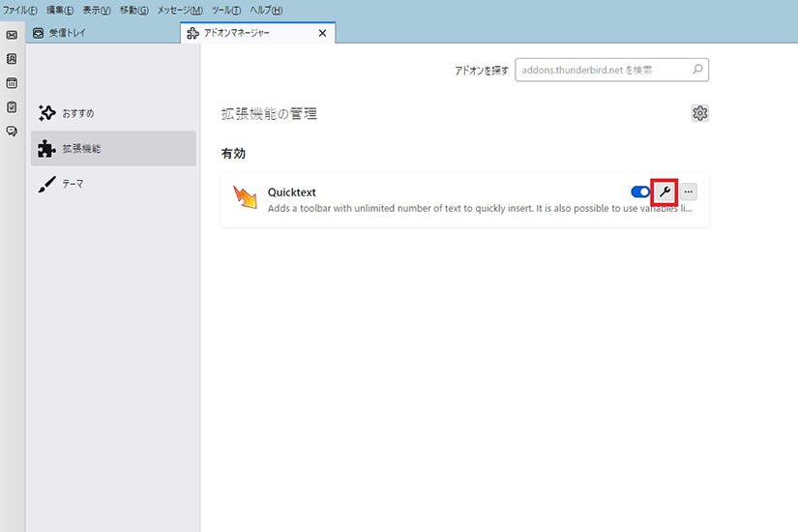Click the addons.thunderbird.net search field
Screen dimensions: 798x532
602,70
